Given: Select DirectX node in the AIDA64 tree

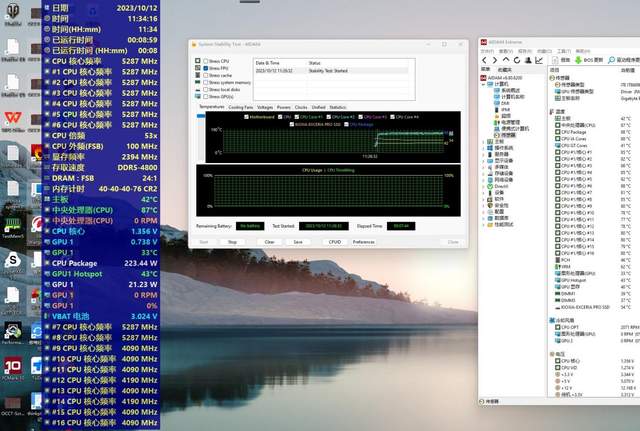Looking at the screenshot, I should click(x=498, y=186).
